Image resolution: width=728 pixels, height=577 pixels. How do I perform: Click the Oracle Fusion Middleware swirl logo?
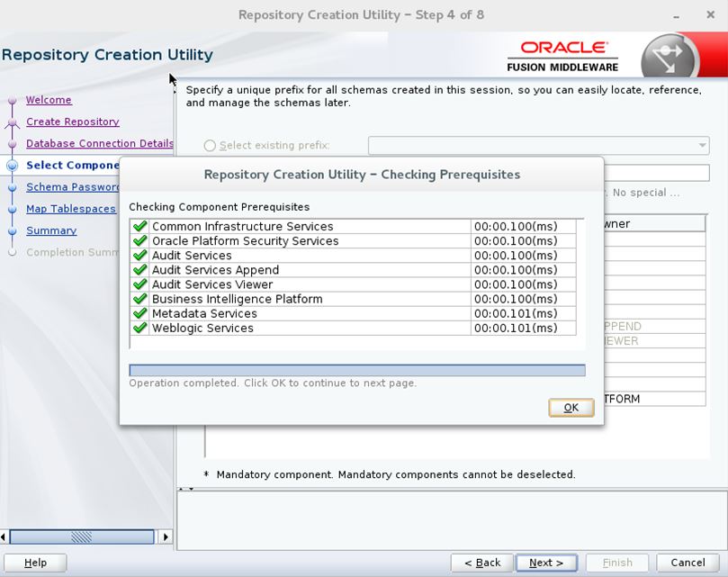pyautogui.click(x=667, y=56)
